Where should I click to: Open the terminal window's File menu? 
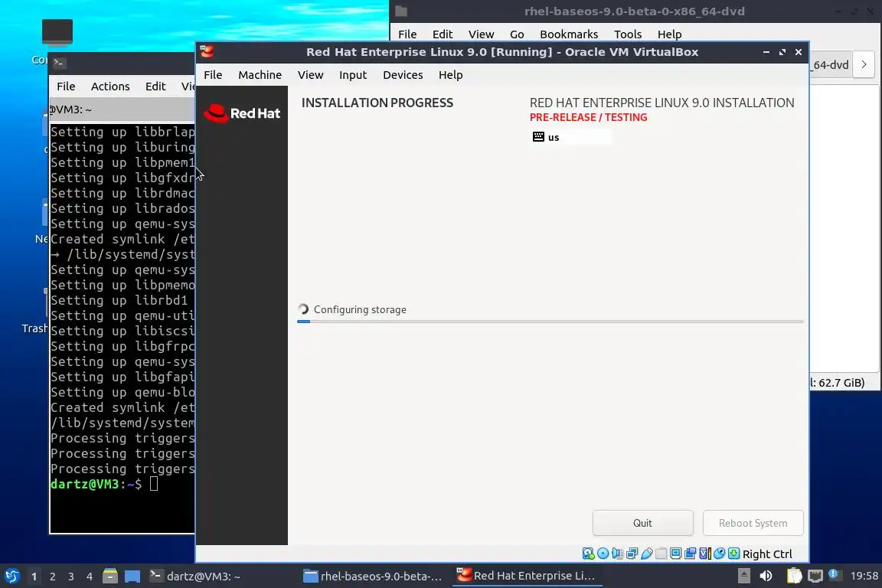(66, 86)
